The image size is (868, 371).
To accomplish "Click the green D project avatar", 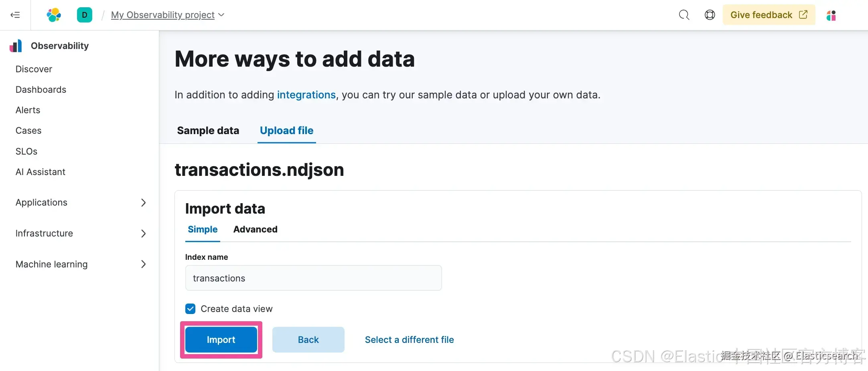I will [x=85, y=15].
